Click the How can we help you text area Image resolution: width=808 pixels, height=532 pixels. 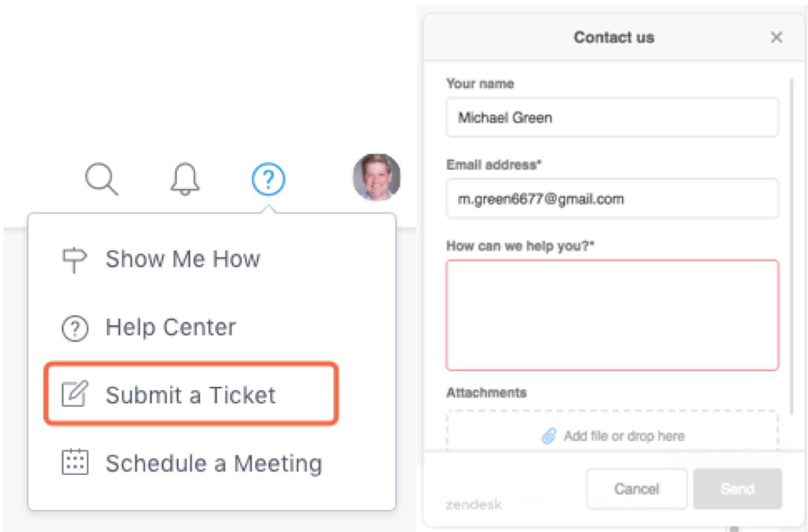612,315
